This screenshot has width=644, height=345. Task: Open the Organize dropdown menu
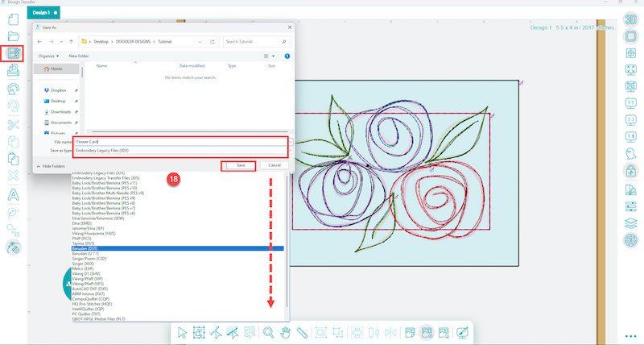48,56
